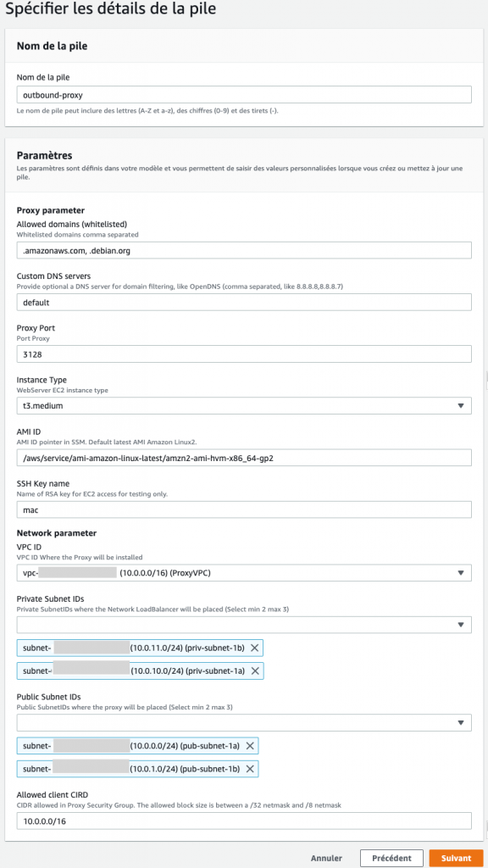Remove the pub-subnet-1a subnet chip
The width and height of the screenshot is (488, 868).
pyautogui.click(x=248, y=745)
